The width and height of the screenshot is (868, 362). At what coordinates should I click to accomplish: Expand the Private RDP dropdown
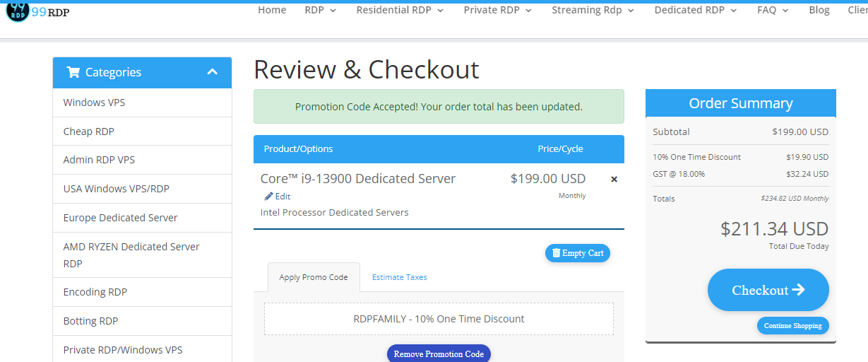498,10
